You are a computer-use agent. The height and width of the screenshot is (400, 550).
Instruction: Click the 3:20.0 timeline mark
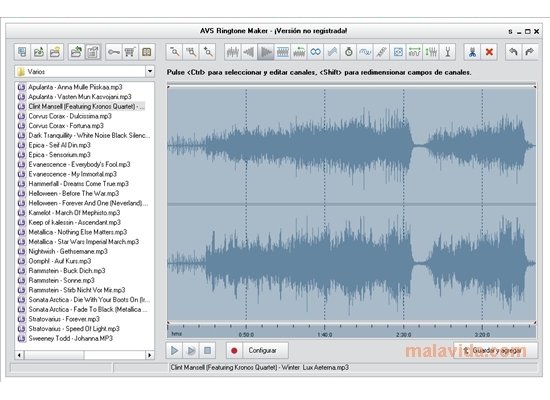coord(482,335)
